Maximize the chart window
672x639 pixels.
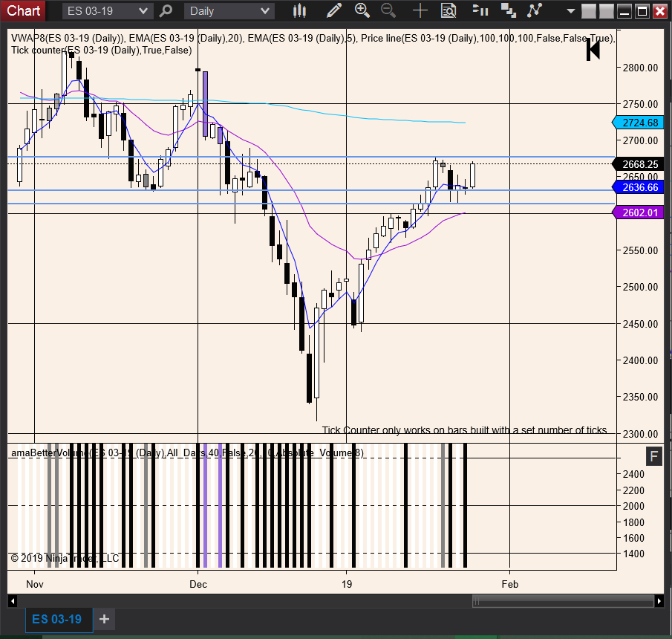tap(642, 11)
